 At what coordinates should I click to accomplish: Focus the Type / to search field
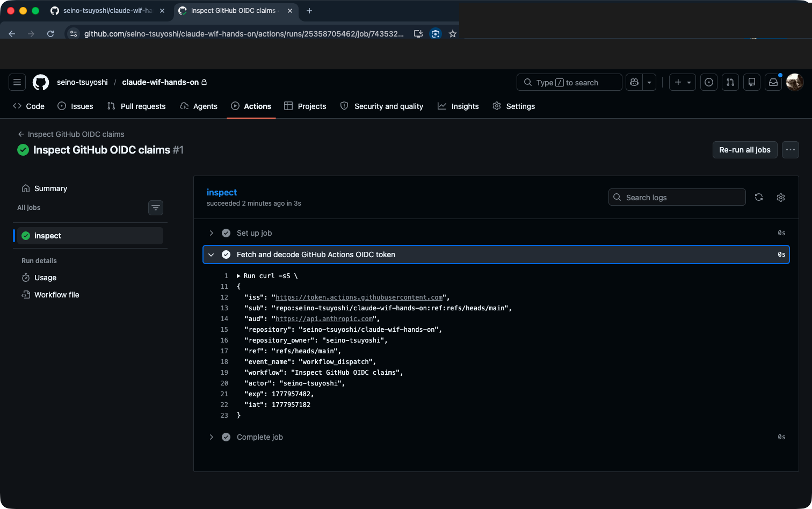coord(569,82)
